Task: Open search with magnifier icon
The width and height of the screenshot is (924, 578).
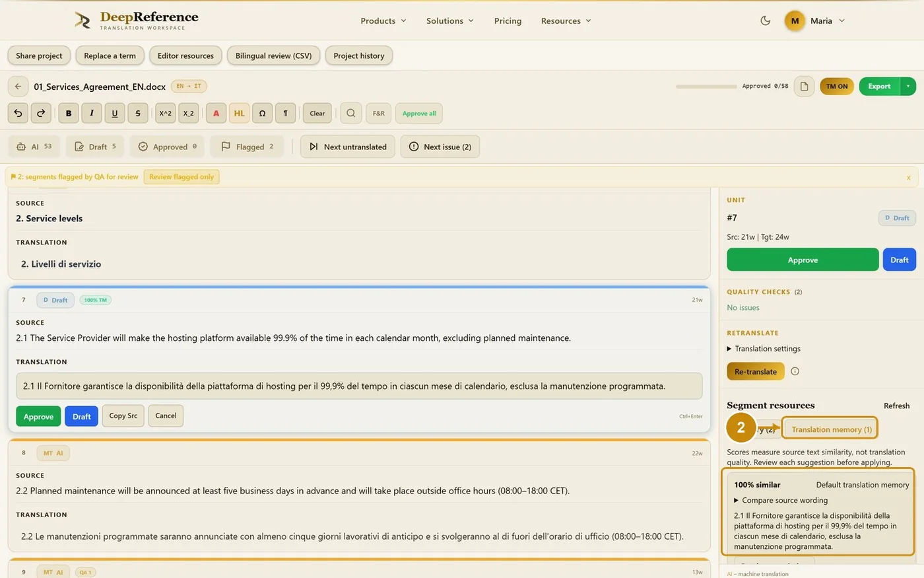Action: pyautogui.click(x=351, y=113)
